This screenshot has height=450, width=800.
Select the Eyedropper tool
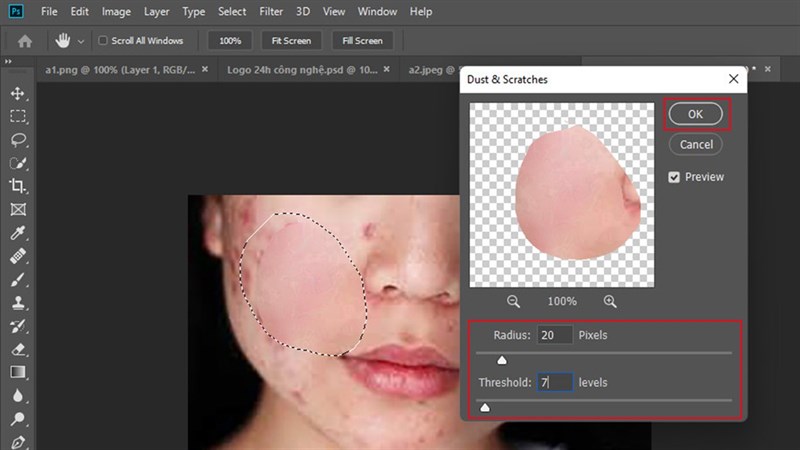point(17,233)
